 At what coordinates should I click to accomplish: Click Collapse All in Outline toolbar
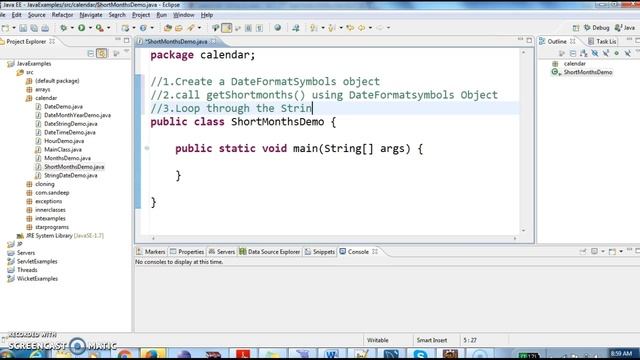click(573, 53)
